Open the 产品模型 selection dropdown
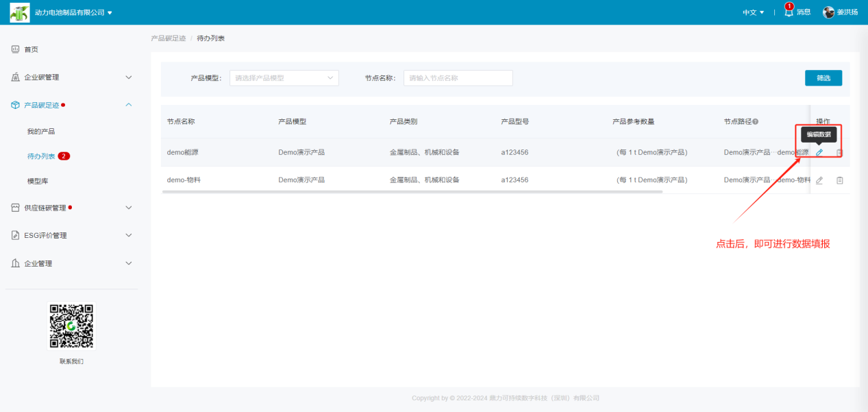This screenshot has width=868, height=412. (284, 78)
